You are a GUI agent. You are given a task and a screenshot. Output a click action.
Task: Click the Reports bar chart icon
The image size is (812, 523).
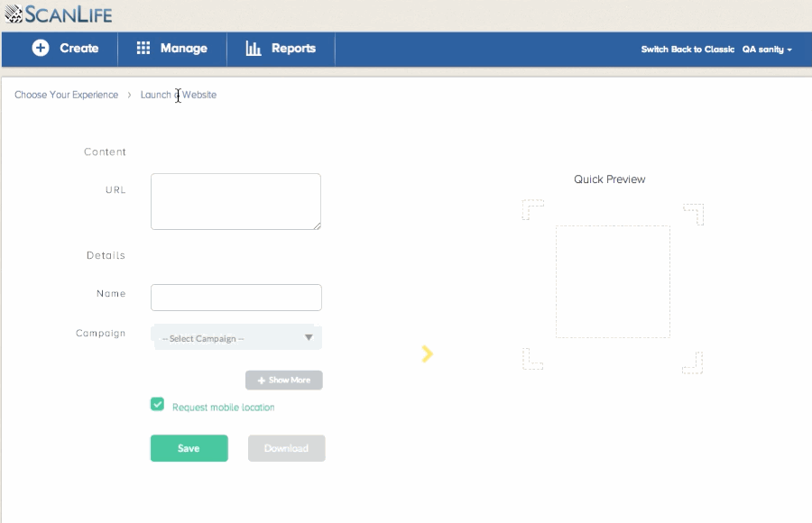255,49
